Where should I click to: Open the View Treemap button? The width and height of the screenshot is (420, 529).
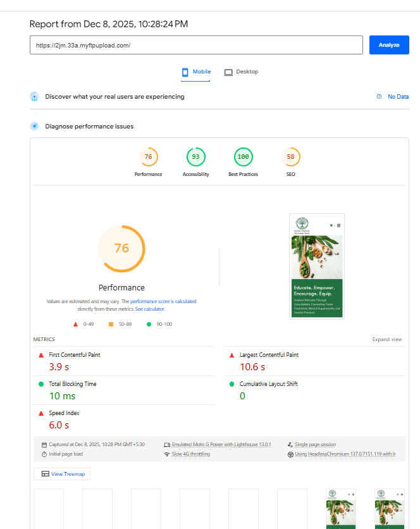(x=62, y=474)
